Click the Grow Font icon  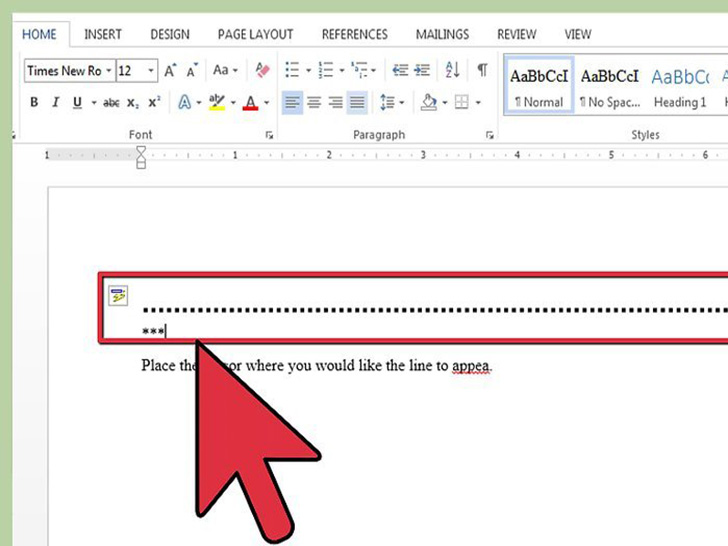[170, 71]
